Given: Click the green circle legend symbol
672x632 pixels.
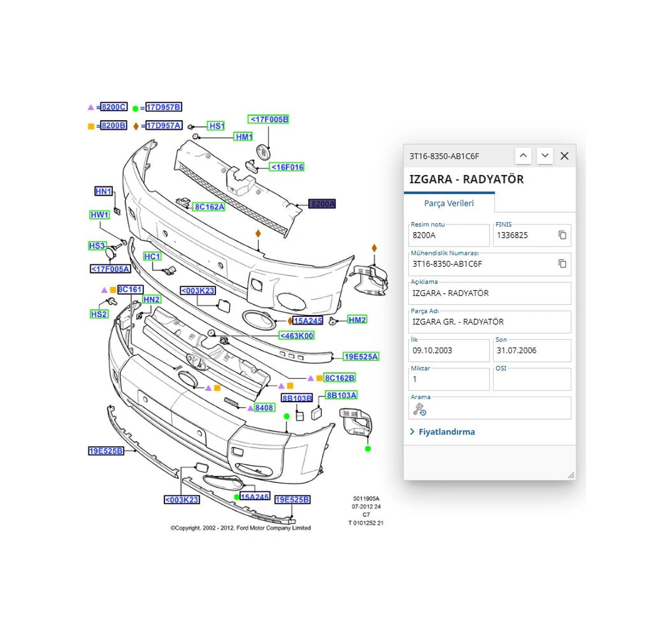Looking at the screenshot, I should (x=136, y=109).
